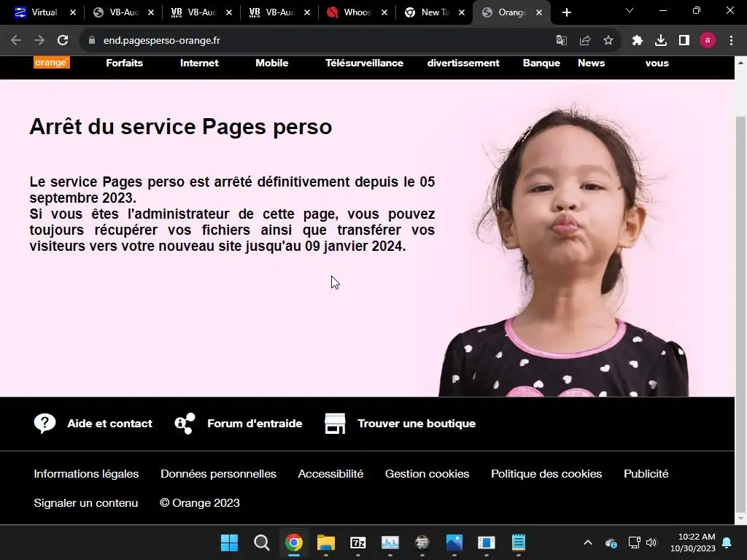Open Données personnelles footer link
Viewport: 747px width, 560px height.
click(x=218, y=474)
